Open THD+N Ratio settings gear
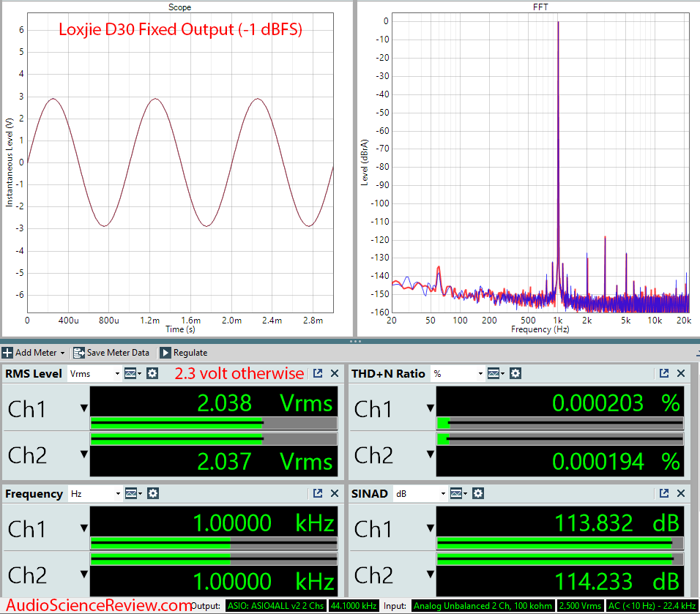700x614 pixels. coord(515,373)
